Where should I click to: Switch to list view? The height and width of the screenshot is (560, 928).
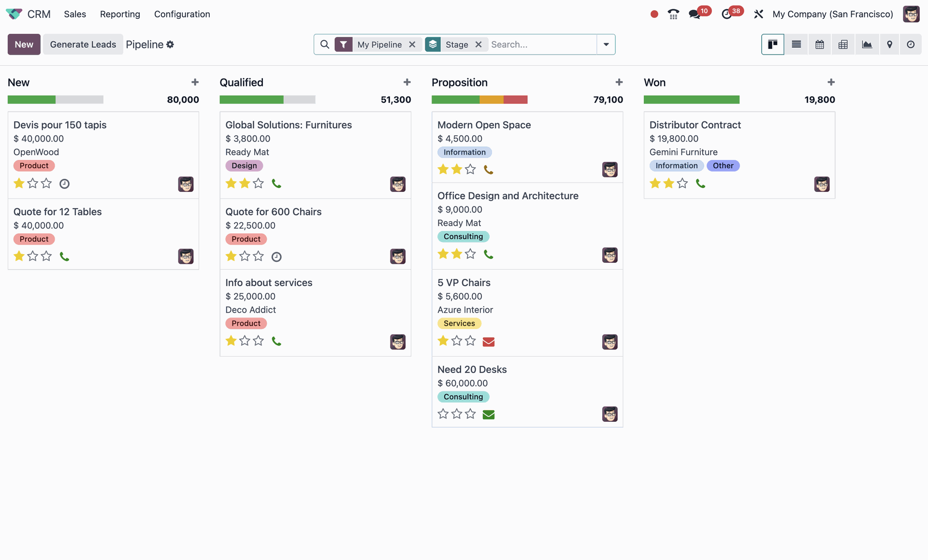pos(796,44)
